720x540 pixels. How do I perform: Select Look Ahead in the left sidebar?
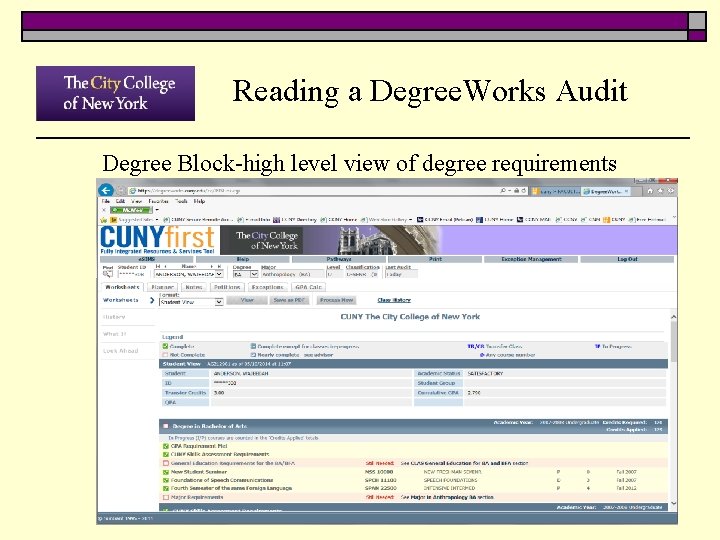(x=120, y=351)
